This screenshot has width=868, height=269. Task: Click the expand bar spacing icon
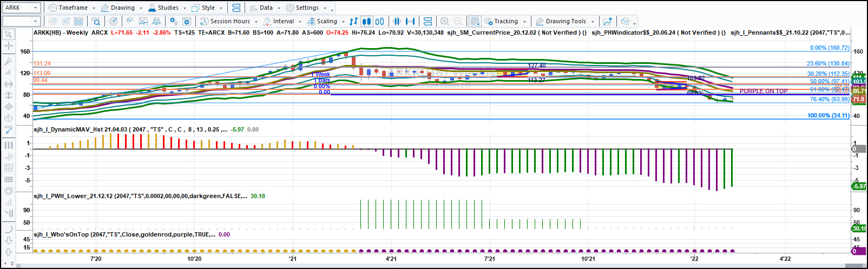pyautogui.click(x=410, y=21)
